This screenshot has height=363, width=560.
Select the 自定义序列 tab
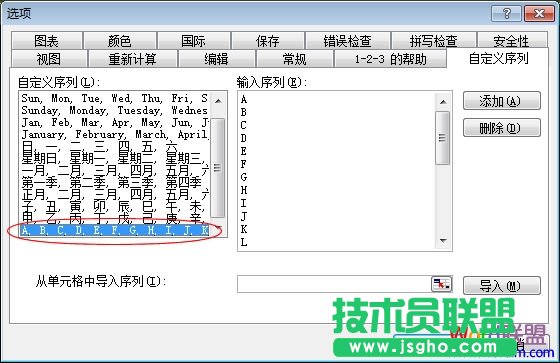pyautogui.click(x=498, y=58)
